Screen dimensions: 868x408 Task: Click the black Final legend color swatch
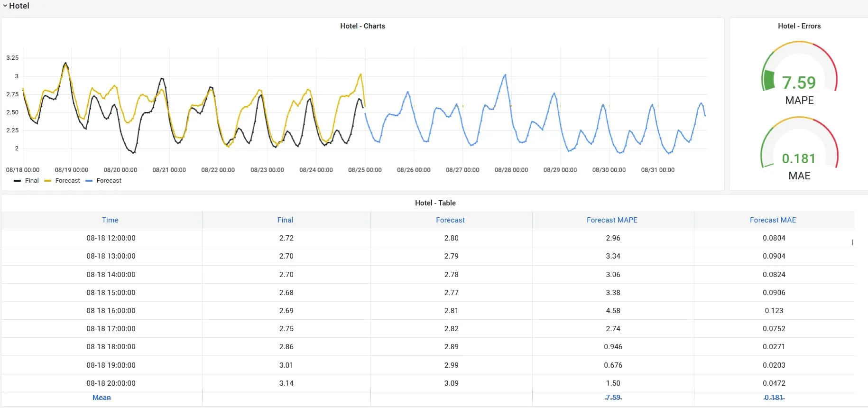click(18, 181)
